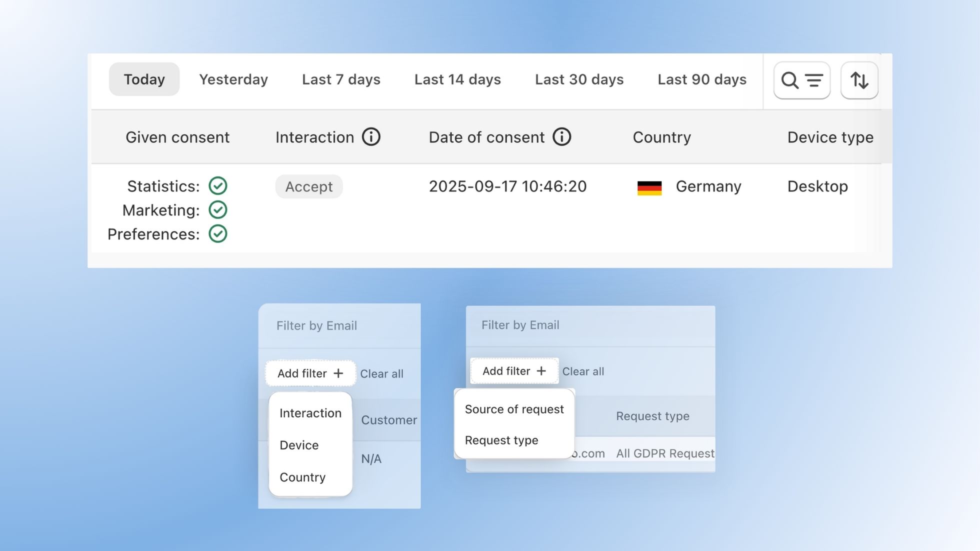The image size is (980, 551).
Task: Choose Country from the filter options menu
Action: (x=302, y=477)
